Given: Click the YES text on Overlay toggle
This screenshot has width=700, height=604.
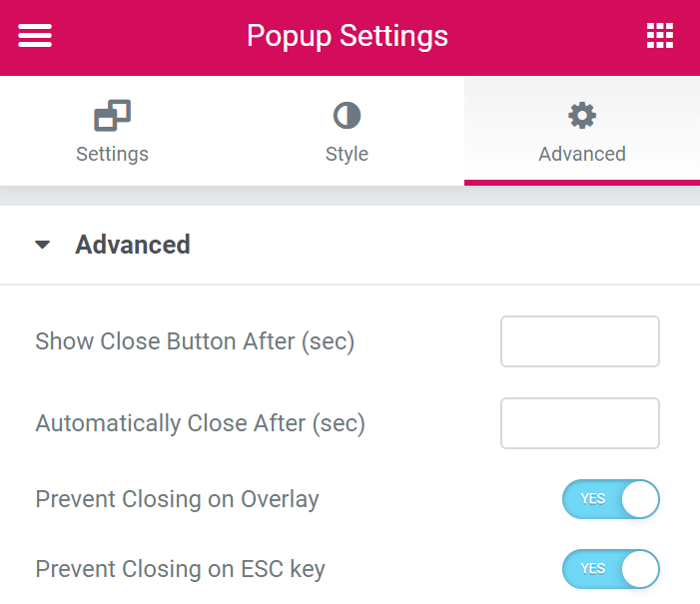Looking at the screenshot, I should point(593,498).
